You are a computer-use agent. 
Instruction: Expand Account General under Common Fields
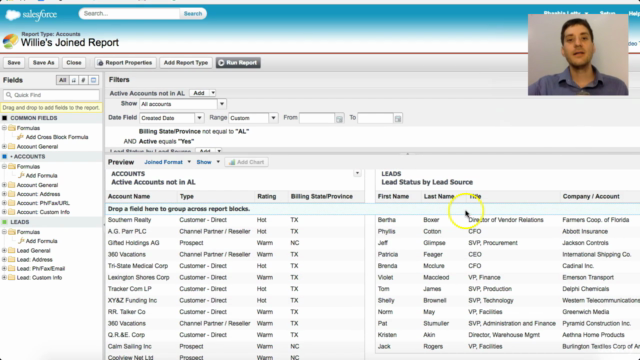(4, 146)
